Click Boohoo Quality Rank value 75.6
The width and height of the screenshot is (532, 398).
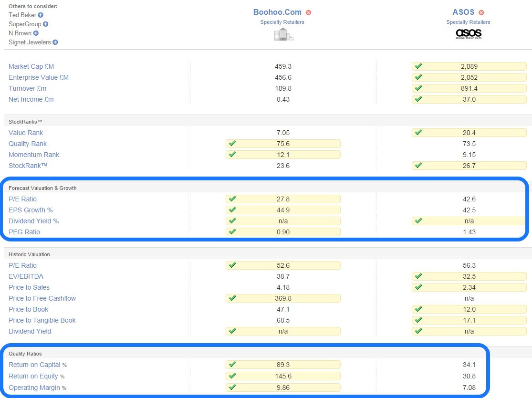(283, 144)
